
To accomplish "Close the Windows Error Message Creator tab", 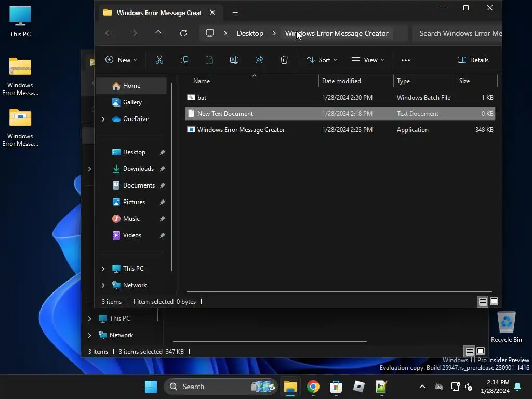I will tap(212, 12).
